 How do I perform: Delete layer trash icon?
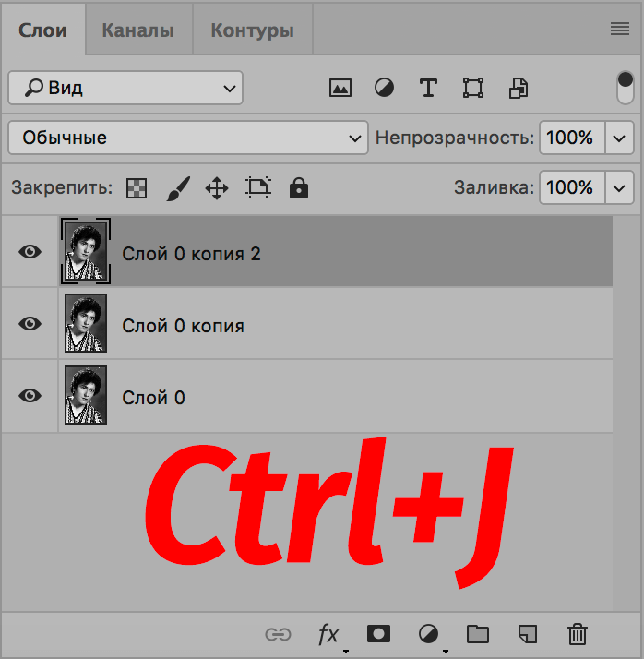click(578, 634)
